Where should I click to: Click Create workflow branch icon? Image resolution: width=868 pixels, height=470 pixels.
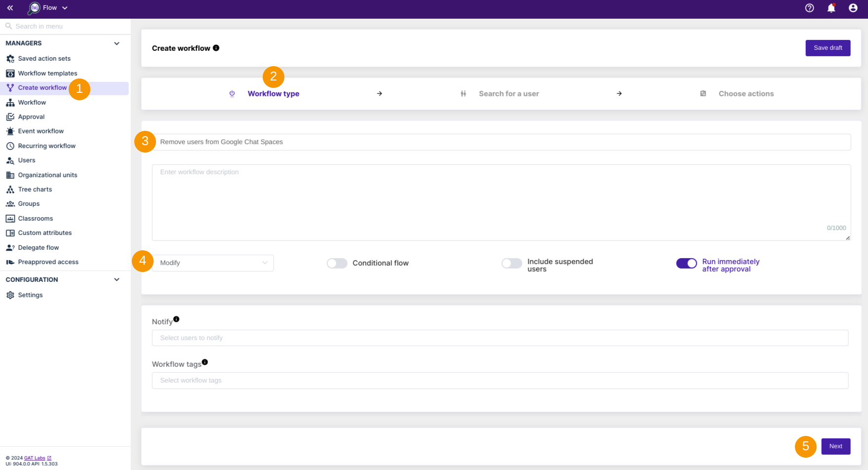click(x=10, y=88)
